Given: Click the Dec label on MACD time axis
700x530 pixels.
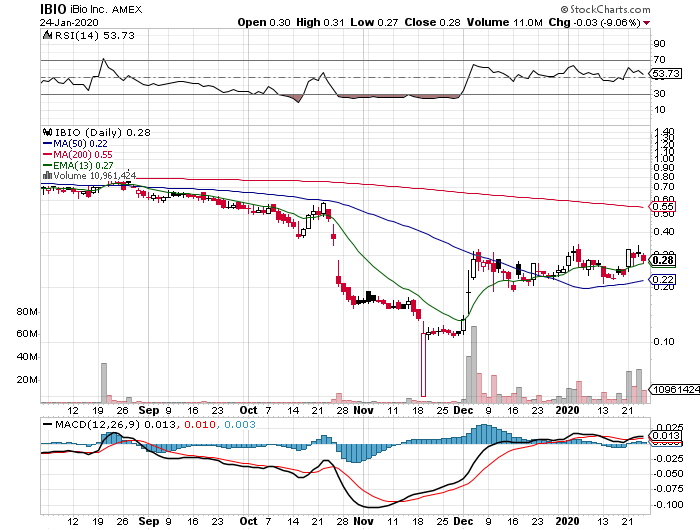Looking at the screenshot, I should (462, 521).
